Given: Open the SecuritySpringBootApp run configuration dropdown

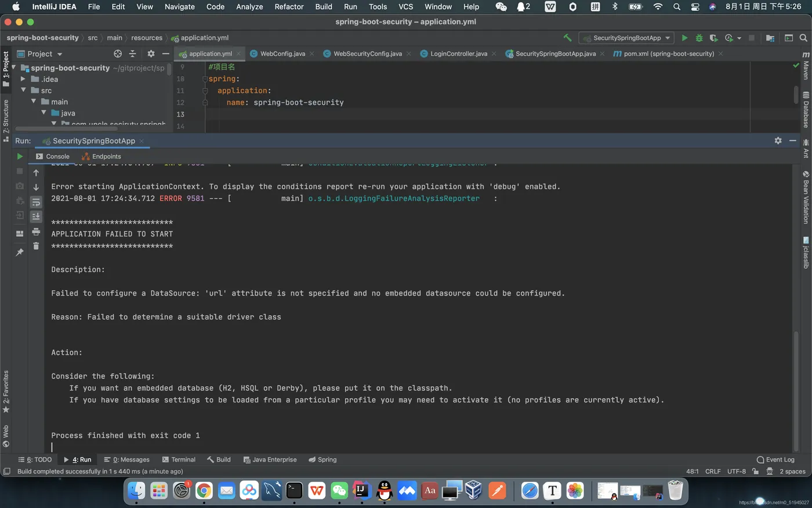Looking at the screenshot, I should (626, 38).
